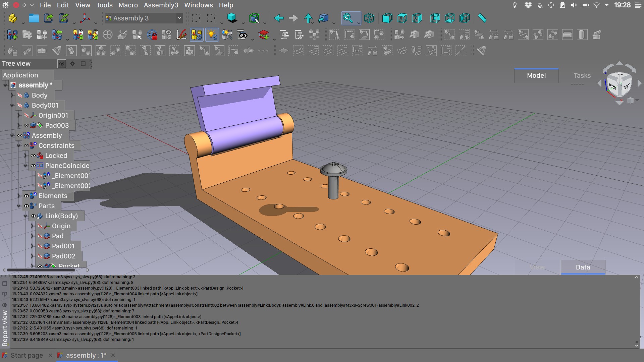Collapse the PlaneCoincident constraint node
This screenshot has height=362, width=644.
tap(25, 166)
